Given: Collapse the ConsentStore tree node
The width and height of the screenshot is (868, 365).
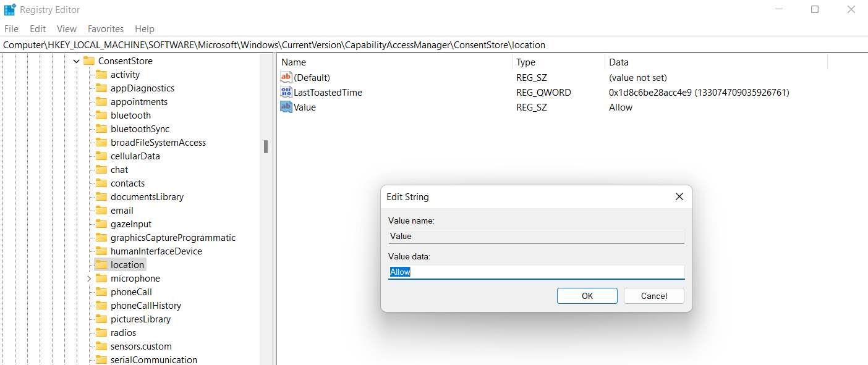Looking at the screenshot, I should (77, 61).
